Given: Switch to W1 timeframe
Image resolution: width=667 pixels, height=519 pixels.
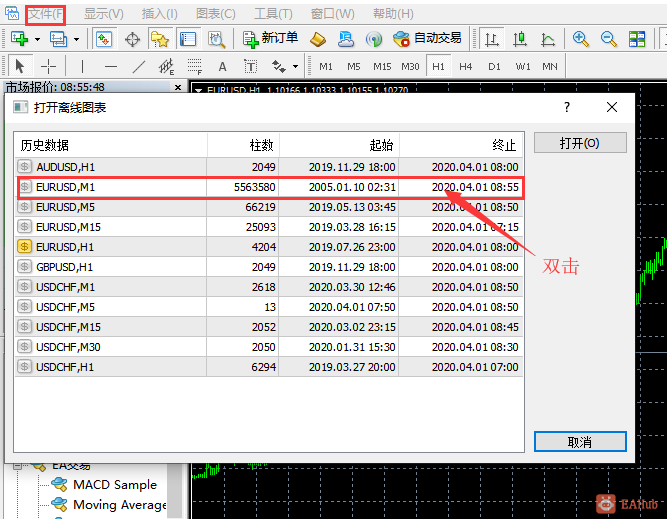Looking at the screenshot, I should [x=522, y=67].
